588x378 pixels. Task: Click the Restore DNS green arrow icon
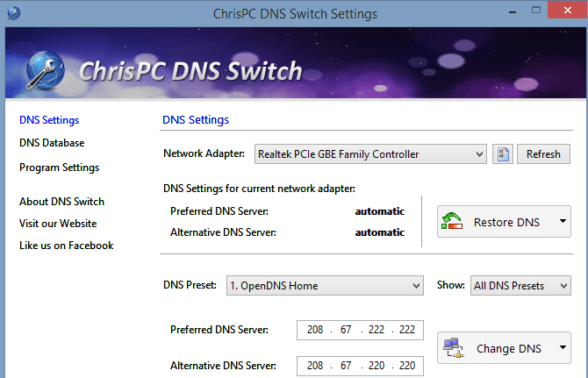tap(452, 221)
